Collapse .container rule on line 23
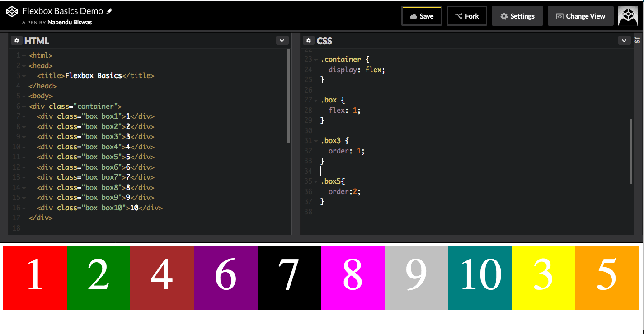 [316, 60]
